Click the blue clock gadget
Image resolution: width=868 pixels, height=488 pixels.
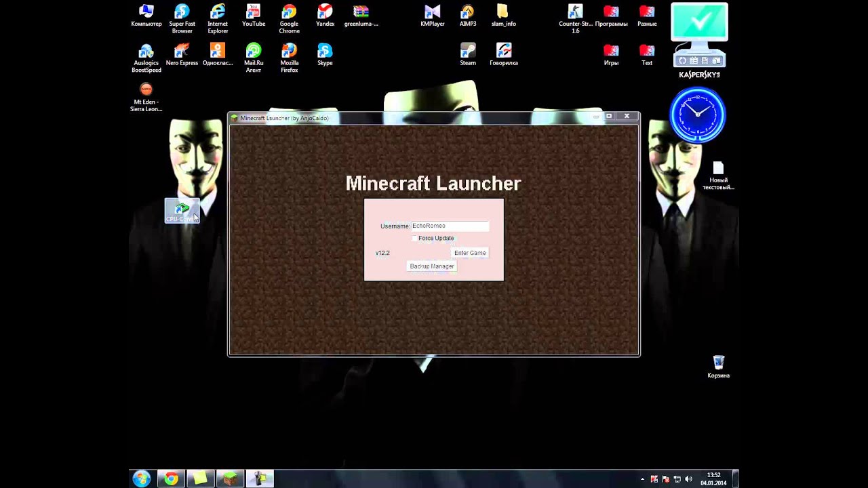pos(698,115)
